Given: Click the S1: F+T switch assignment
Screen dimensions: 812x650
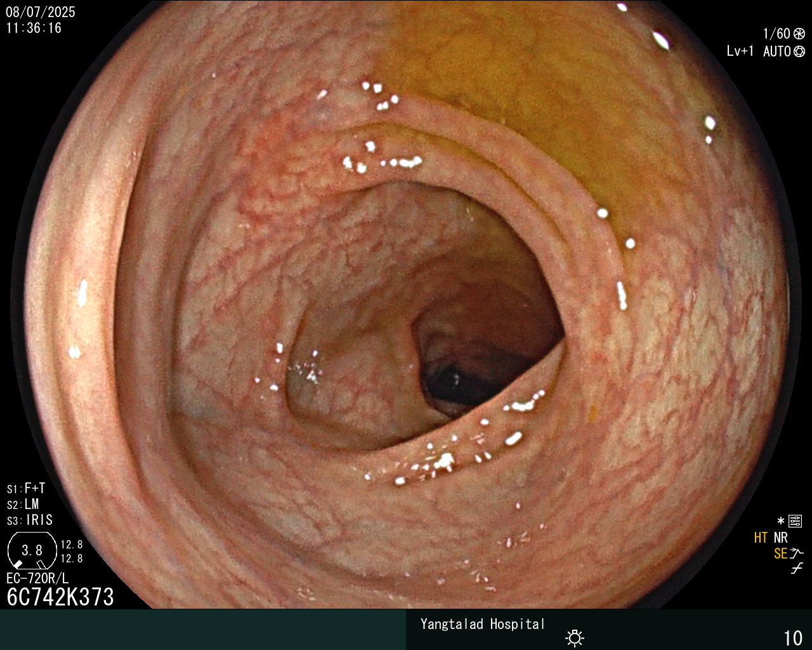Looking at the screenshot, I should (x=26, y=488).
